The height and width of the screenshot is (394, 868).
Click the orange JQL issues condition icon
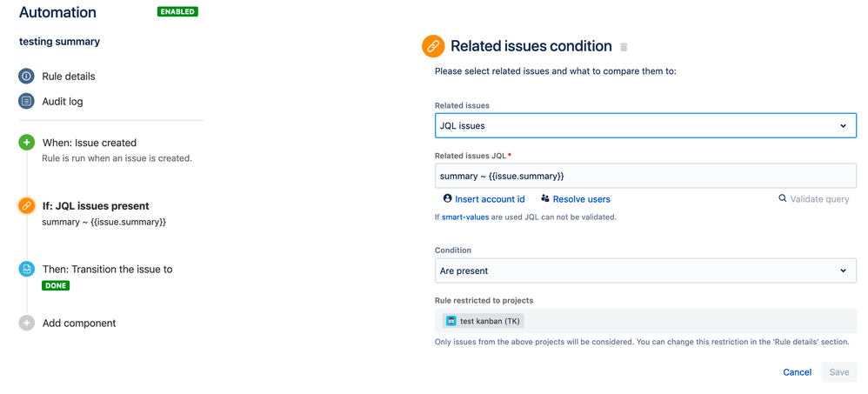[x=27, y=206]
